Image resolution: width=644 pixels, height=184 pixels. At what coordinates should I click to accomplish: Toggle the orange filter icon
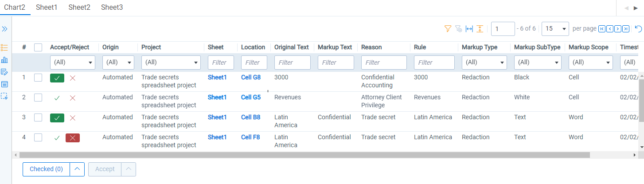pos(448,29)
